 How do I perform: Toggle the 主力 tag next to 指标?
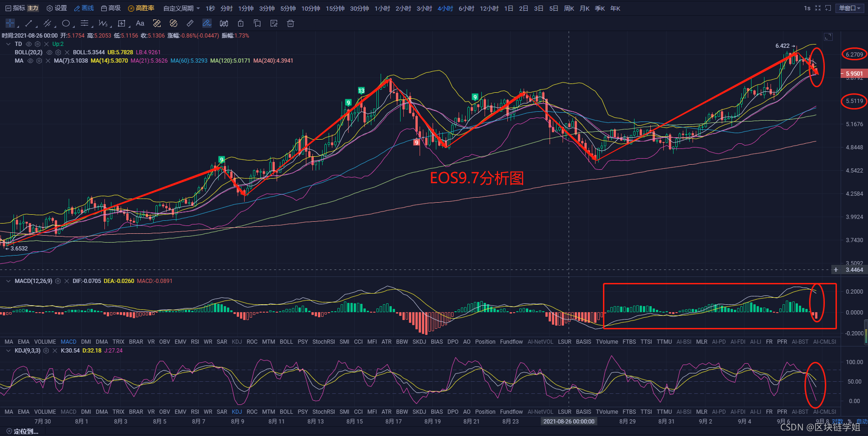click(33, 8)
